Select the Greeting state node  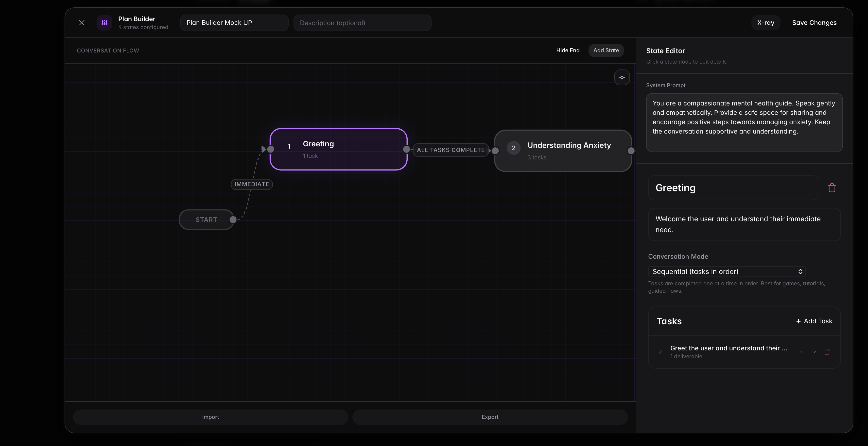[339, 149]
